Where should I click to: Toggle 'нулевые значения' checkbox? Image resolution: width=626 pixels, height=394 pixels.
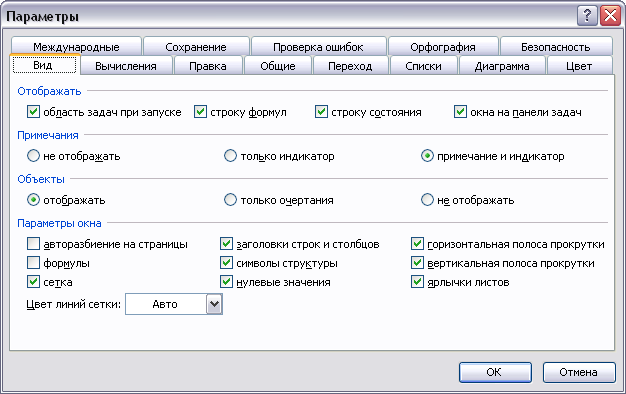click(226, 282)
